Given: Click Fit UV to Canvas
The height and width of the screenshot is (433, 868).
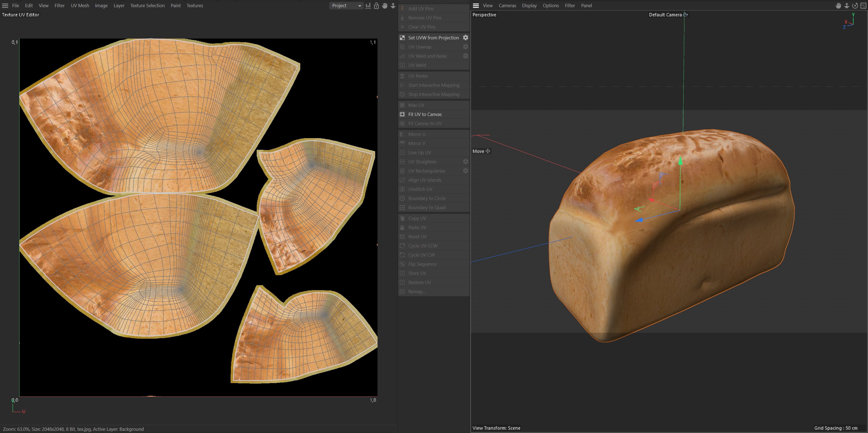Looking at the screenshot, I should point(425,115).
